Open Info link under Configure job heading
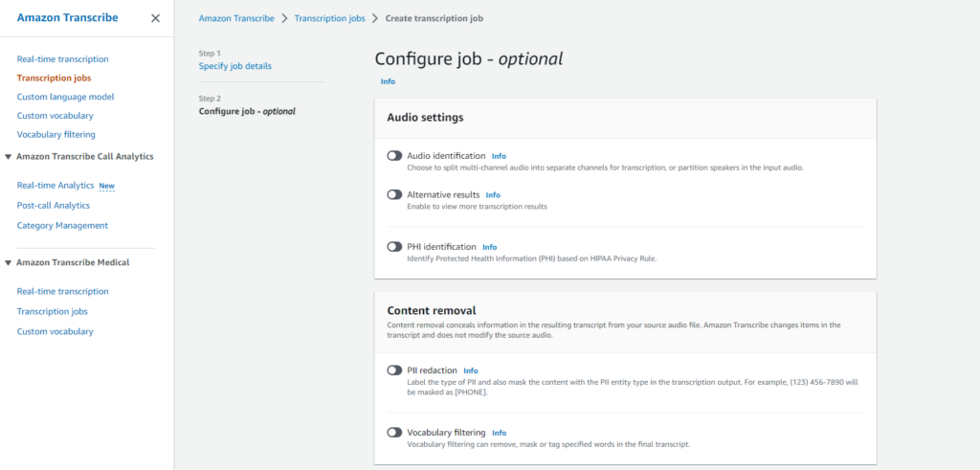Viewport: 980px width, 470px height. click(388, 81)
